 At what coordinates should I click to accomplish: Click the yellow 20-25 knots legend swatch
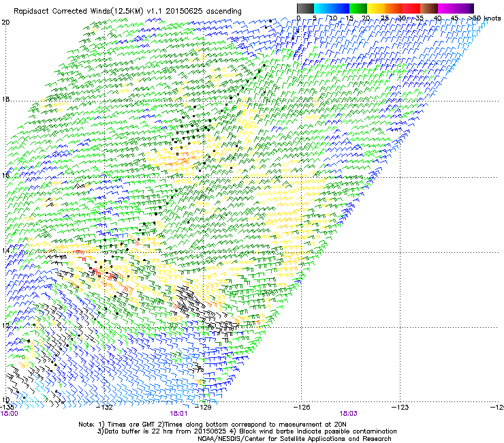pos(376,8)
